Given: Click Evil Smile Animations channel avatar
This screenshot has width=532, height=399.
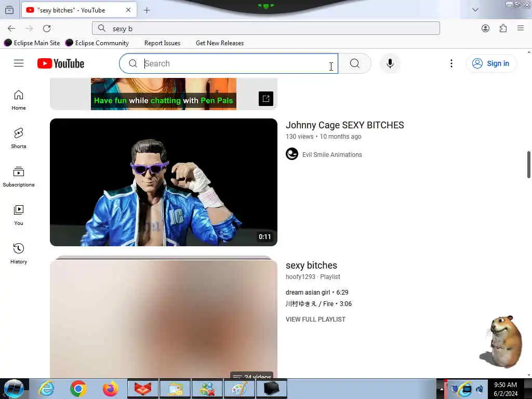Looking at the screenshot, I should 292,154.
